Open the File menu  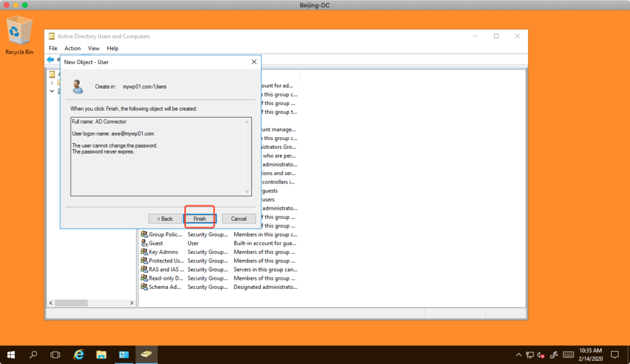[53, 49]
